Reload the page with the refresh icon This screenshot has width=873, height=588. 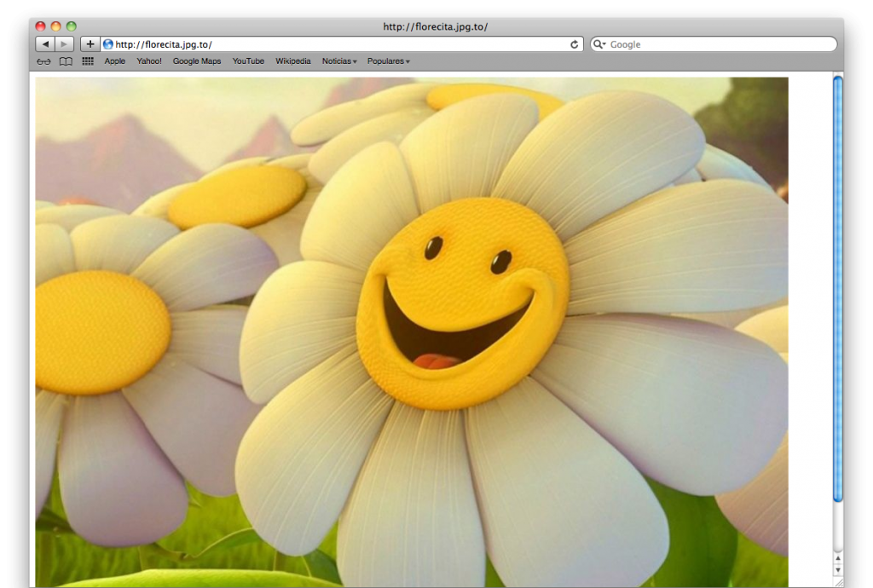pos(575,44)
